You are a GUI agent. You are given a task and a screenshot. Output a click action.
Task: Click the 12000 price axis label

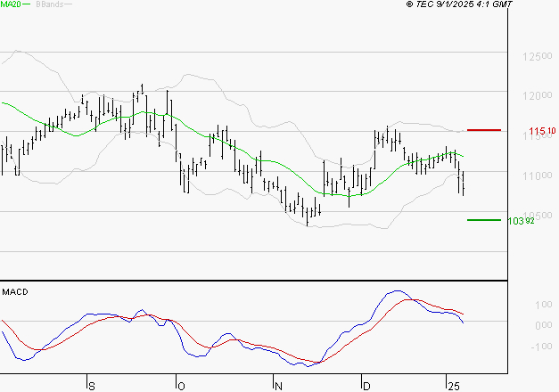click(538, 95)
